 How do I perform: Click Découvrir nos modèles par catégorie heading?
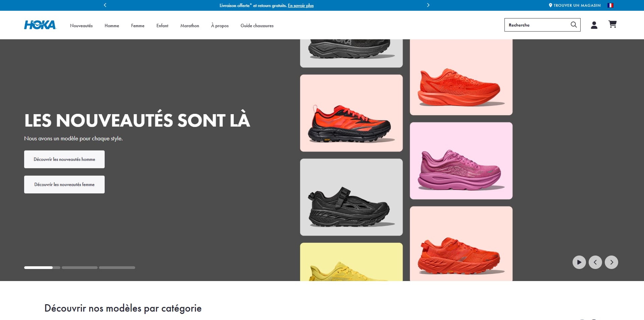pos(123,308)
